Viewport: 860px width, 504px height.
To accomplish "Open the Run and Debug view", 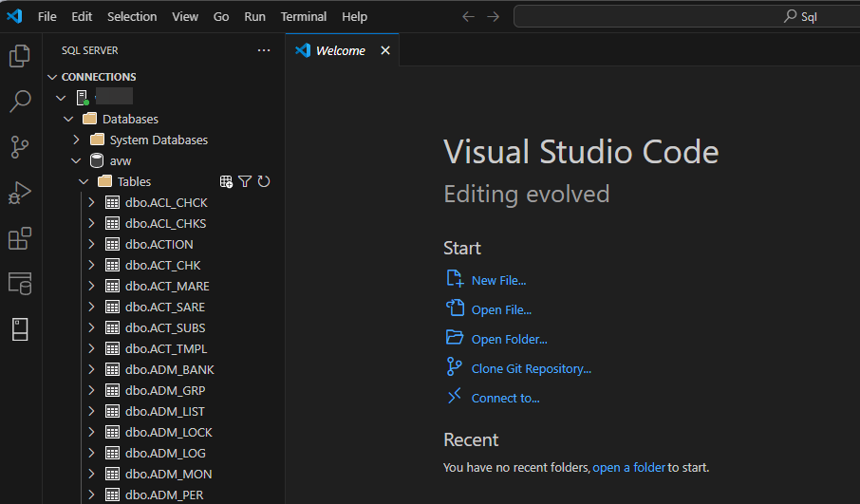I will 20,193.
